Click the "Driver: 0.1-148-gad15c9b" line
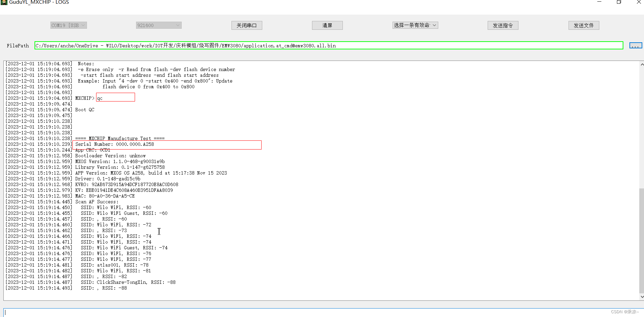The height and width of the screenshot is (317, 644). [x=108, y=179]
